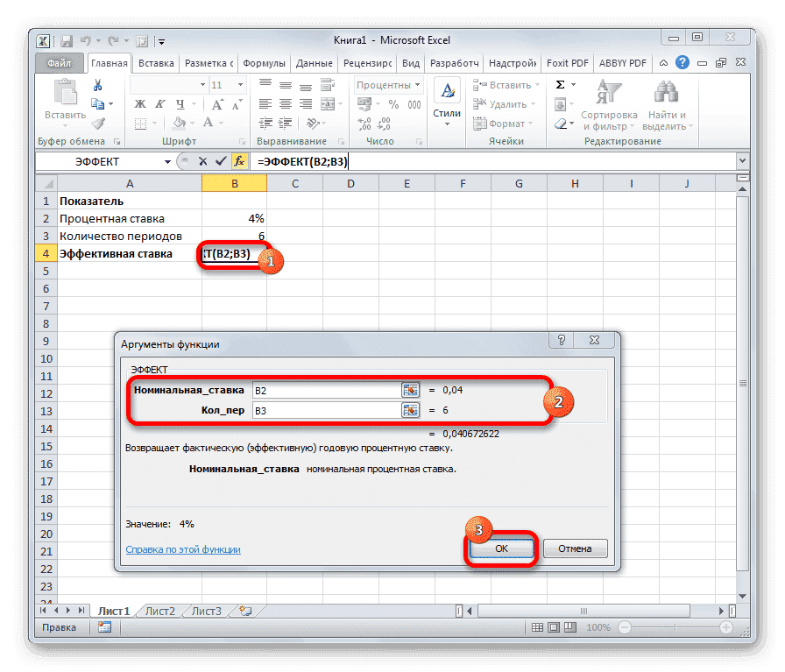Open the Insert Function fx icon
This screenshot has width=785, height=672.
click(239, 161)
